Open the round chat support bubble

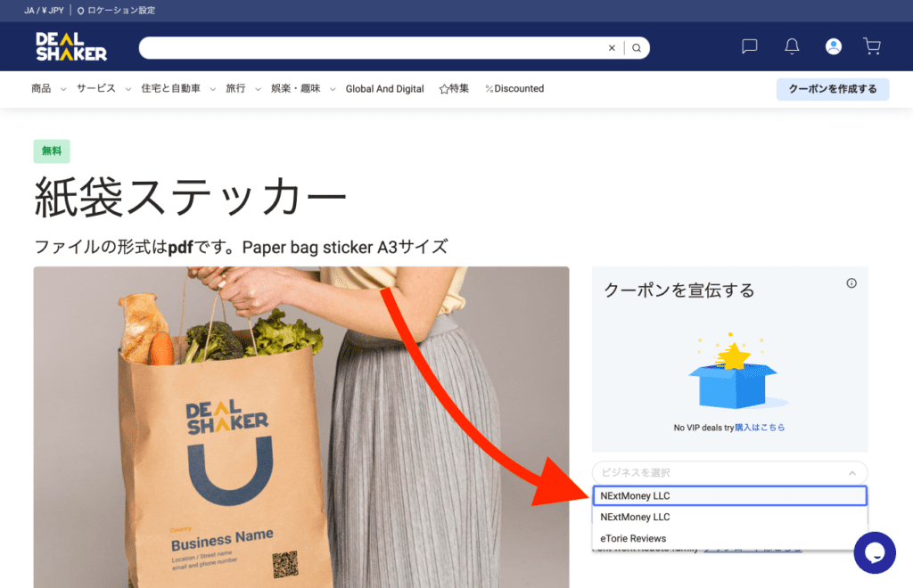(x=875, y=552)
